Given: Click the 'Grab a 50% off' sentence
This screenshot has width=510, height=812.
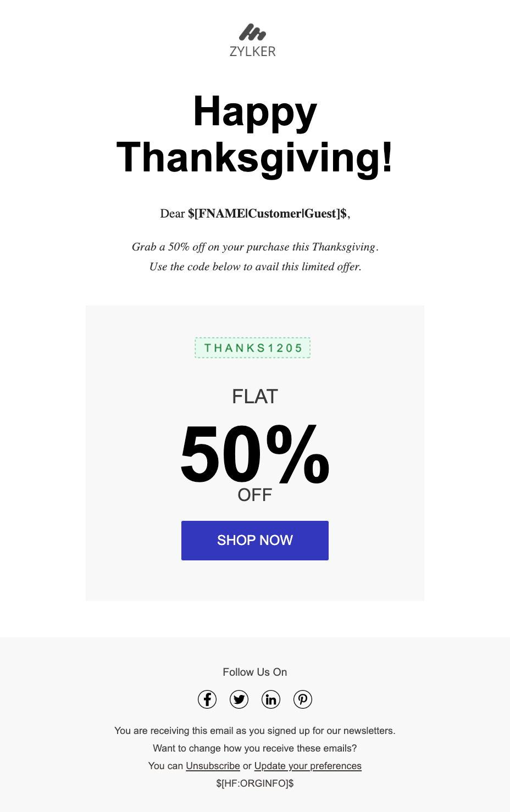Looking at the screenshot, I should [255, 247].
